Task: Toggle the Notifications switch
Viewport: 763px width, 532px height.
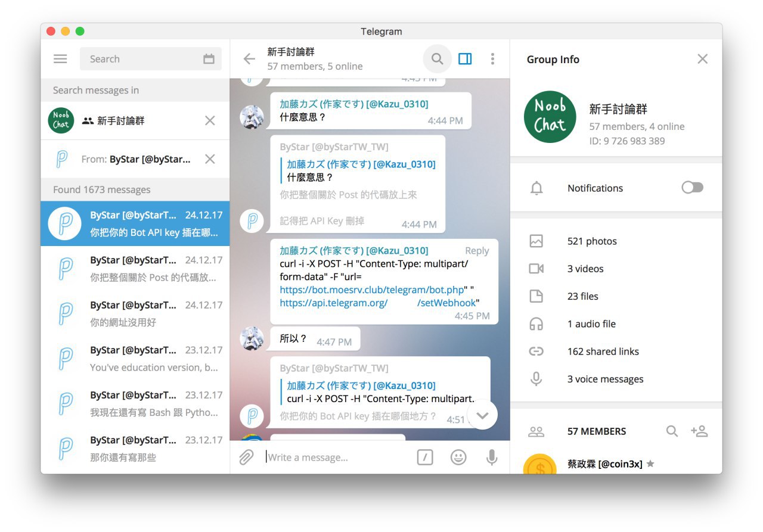Action: 692,188
